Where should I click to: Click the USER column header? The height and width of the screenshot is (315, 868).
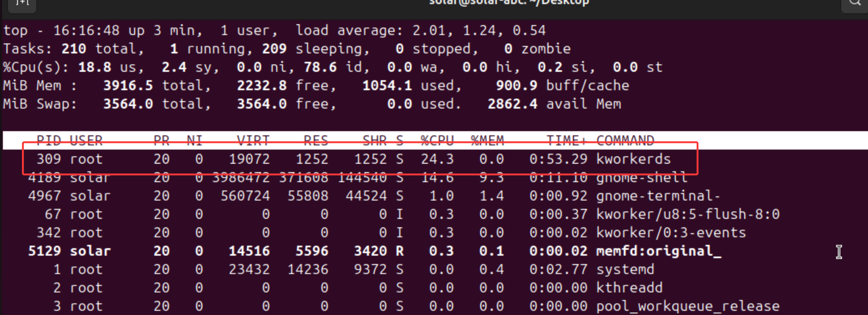86,141
